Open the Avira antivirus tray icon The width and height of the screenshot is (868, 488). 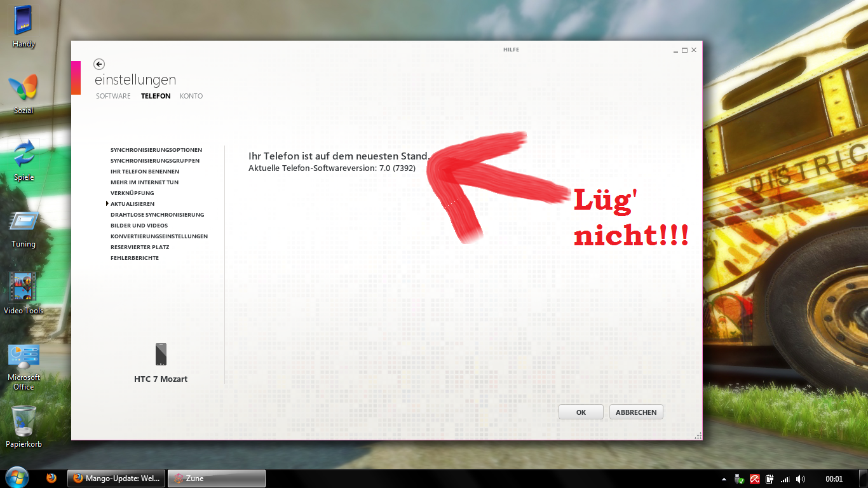[755, 479]
